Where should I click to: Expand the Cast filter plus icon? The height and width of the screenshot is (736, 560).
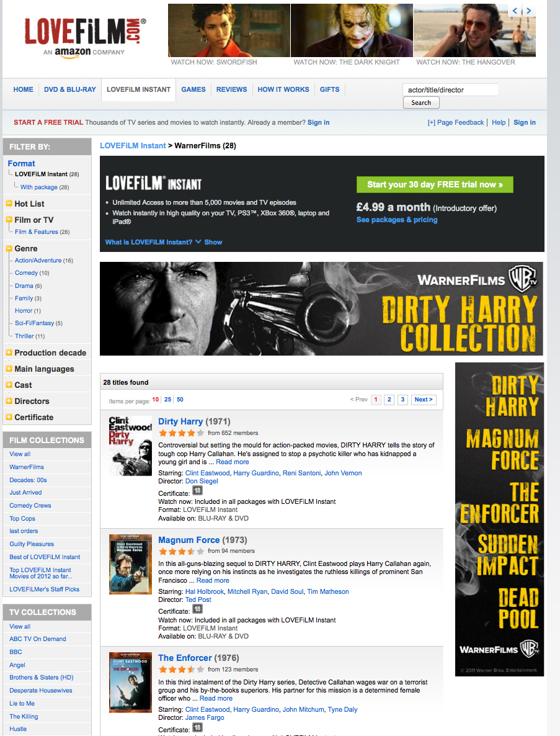click(x=9, y=385)
